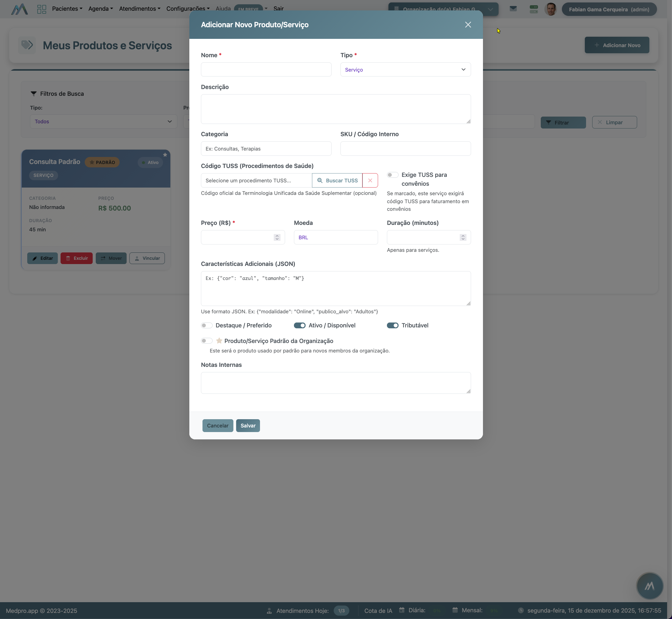This screenshot has height=619, width=672.
Task: Click the Medpro logo in top navbar
Action: click(x=19, y=9)
